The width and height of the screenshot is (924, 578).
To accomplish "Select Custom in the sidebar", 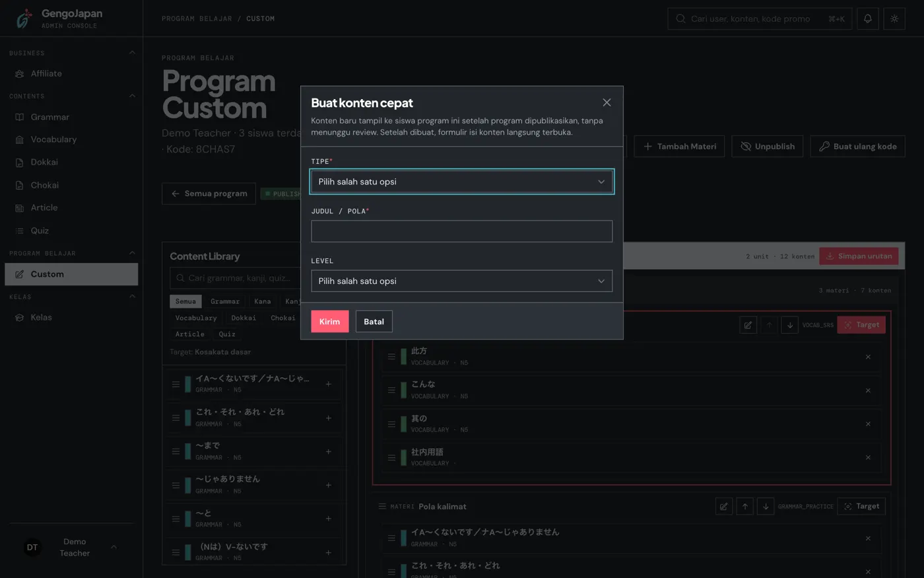I will (x=71, y=274).
